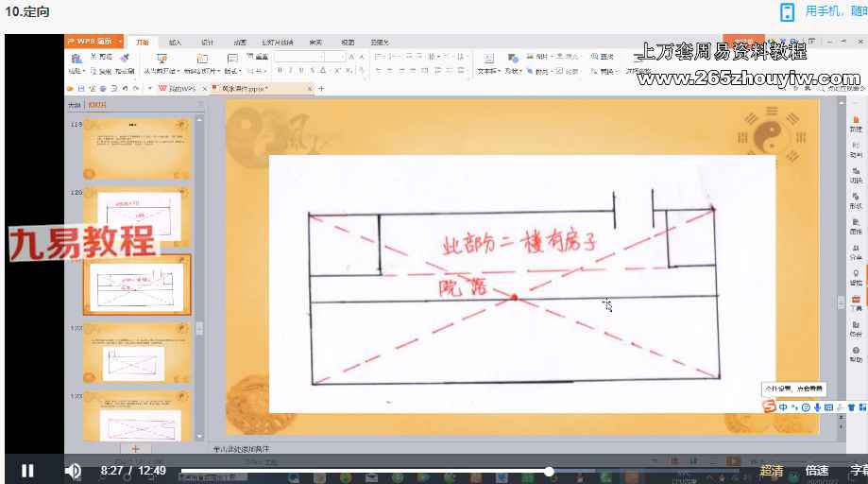The width and height of the screenshot is (868, 484).
Task: Open the 超清 video quality selector
Action: pos(772,471)
